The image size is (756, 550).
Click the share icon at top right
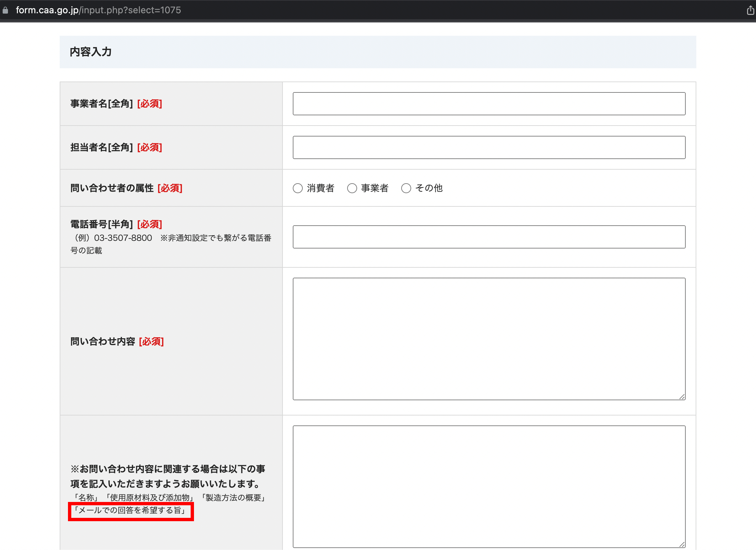[x=750, y=10]
